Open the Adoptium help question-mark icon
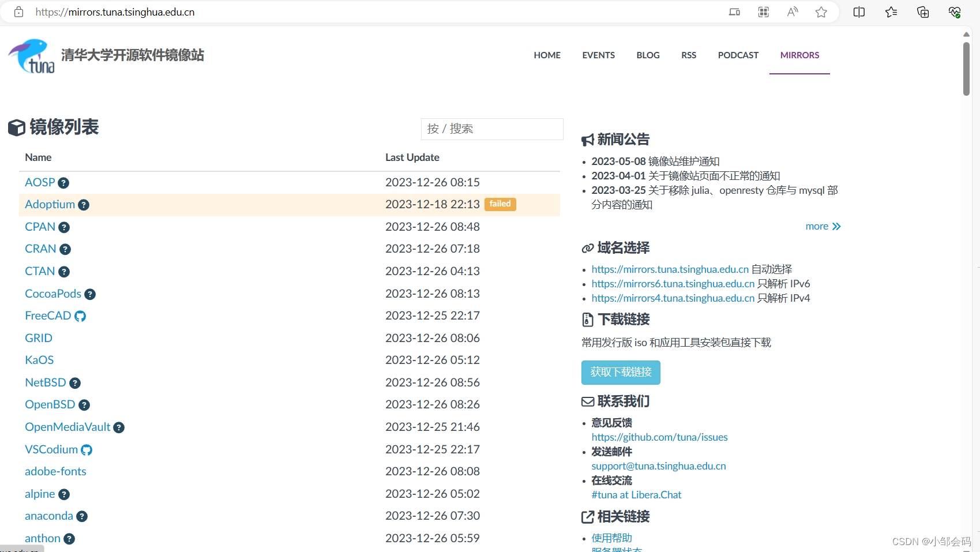The width and height of the screenshot is (980, 552). click(x=84, y=205)
